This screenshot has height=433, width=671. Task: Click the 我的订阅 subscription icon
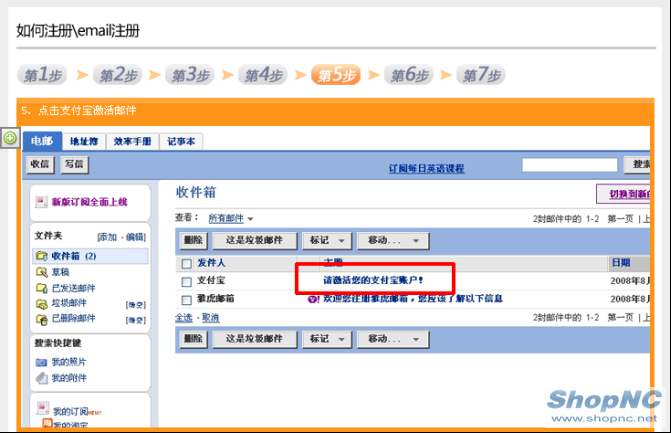42,408
